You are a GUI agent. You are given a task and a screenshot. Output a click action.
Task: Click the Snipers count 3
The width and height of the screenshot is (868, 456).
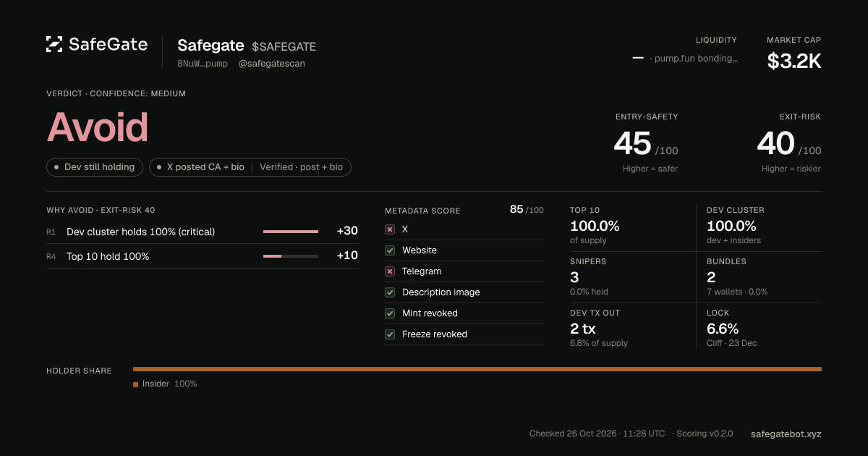point(574,277)
